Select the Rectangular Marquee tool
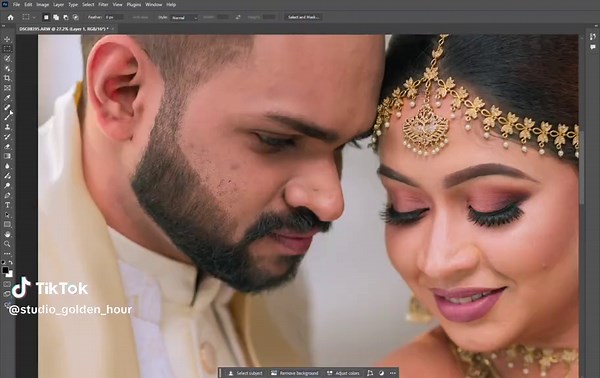The width and height of the screenshot is (600, 378). tap(7, 49)
